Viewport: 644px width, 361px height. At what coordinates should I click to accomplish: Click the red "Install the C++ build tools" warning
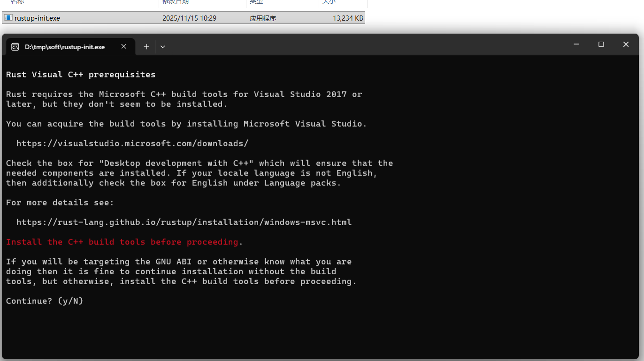[122, 242]
